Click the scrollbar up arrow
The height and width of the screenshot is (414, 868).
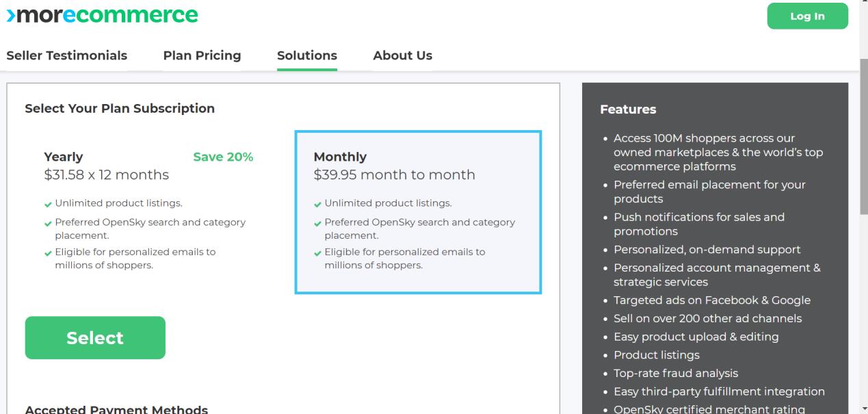point(863,3)
